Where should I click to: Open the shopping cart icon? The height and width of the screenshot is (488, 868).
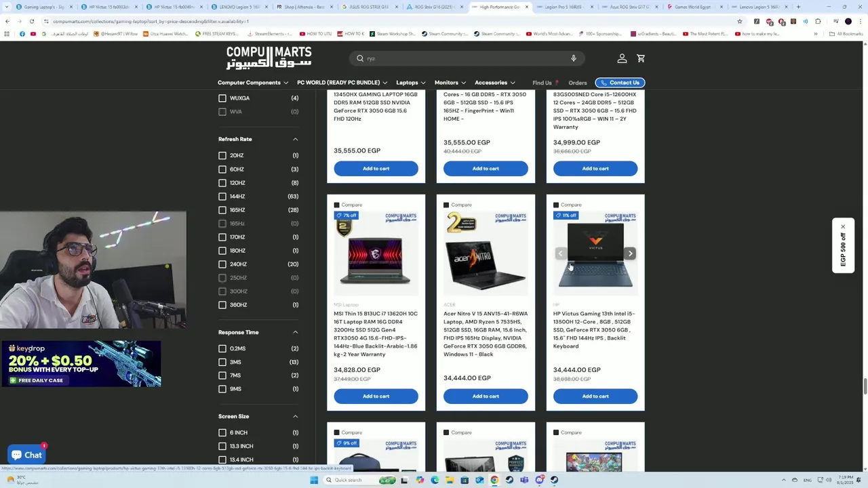pyautogui.click(x=641, y=58)
